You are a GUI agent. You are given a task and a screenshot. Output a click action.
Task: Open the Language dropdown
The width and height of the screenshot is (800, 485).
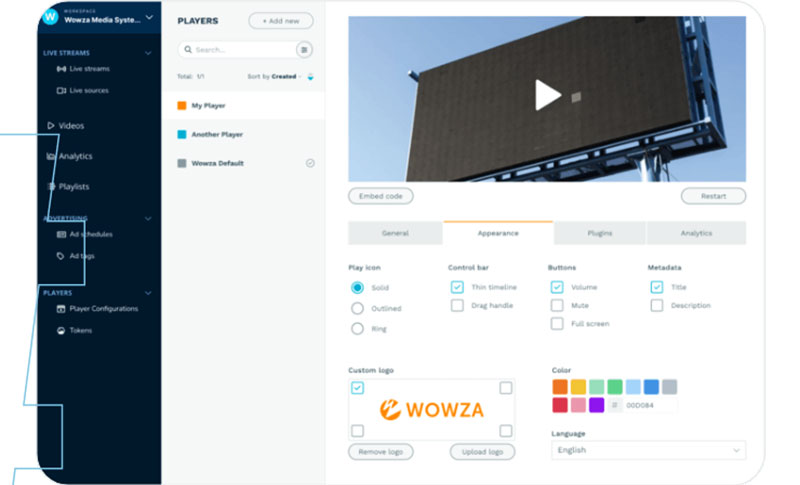(648, 450)
